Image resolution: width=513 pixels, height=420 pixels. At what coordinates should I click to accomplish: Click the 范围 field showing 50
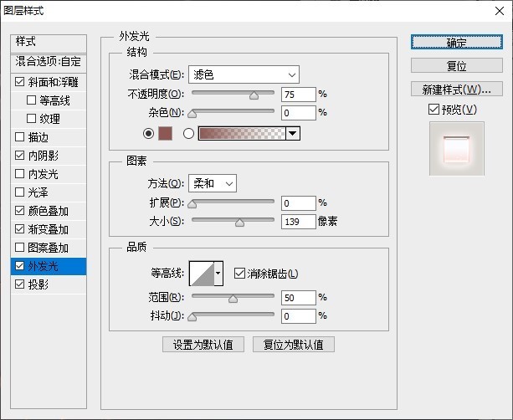pos(299,298)
